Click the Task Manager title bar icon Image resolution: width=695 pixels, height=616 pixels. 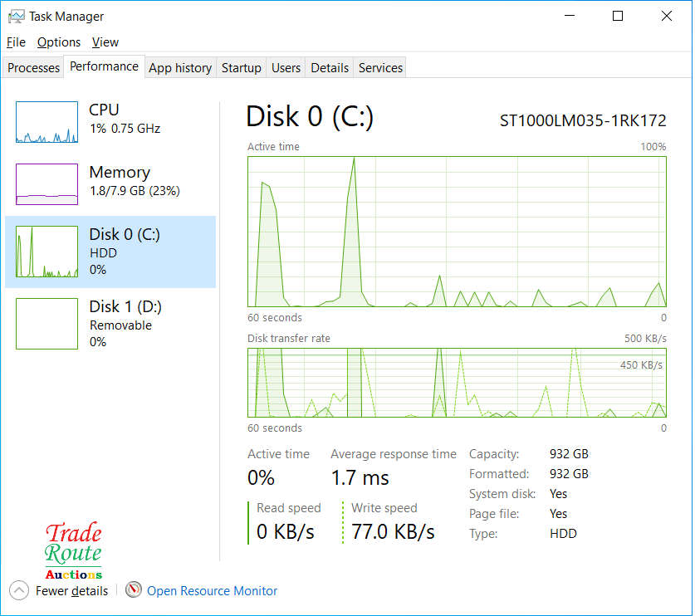pyautogui.click(x=16, y=16)
